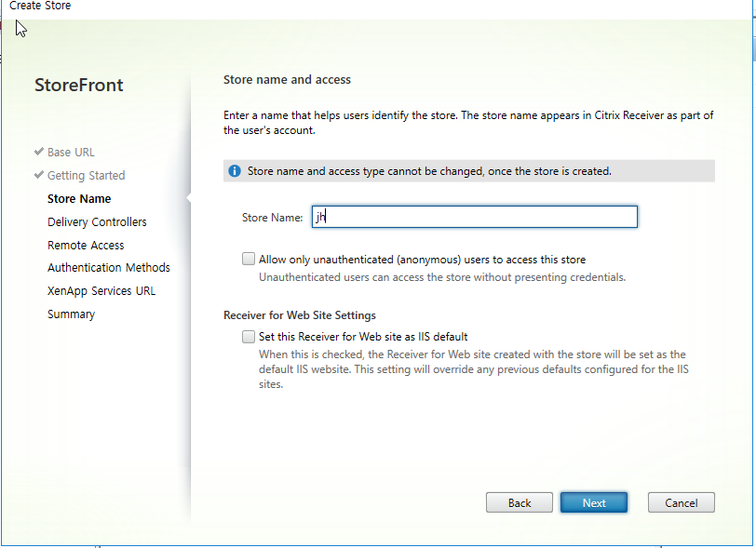This screenshot has width=756, height=548.
Task: Click the blue info icon in notice
Action: [235, 171]
